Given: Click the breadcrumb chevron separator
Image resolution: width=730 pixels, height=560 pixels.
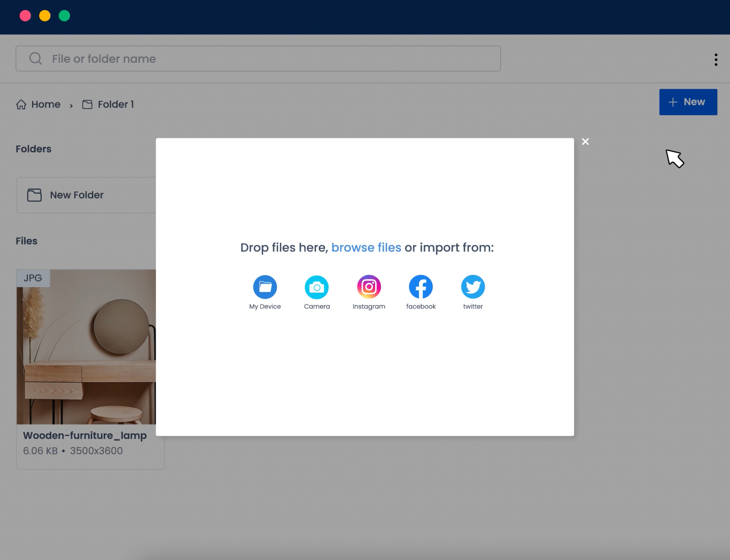Looking at the screenshot, I should [71, 105].
